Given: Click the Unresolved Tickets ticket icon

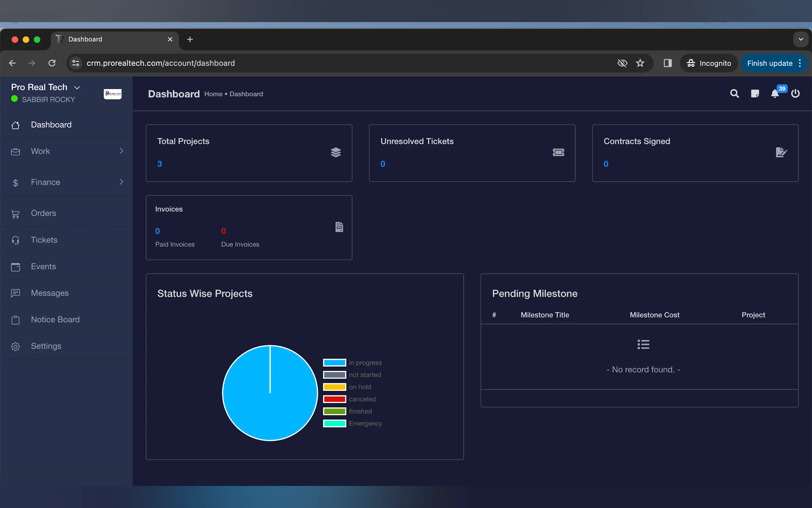Looking at the screenshot, I should pos(558,153).
